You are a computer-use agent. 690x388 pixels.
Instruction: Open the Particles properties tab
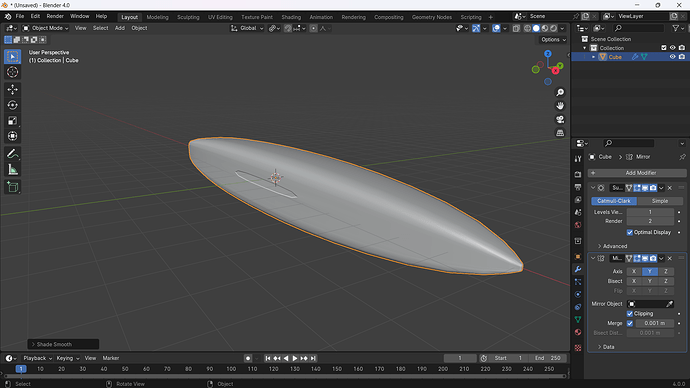pos(578,282)
